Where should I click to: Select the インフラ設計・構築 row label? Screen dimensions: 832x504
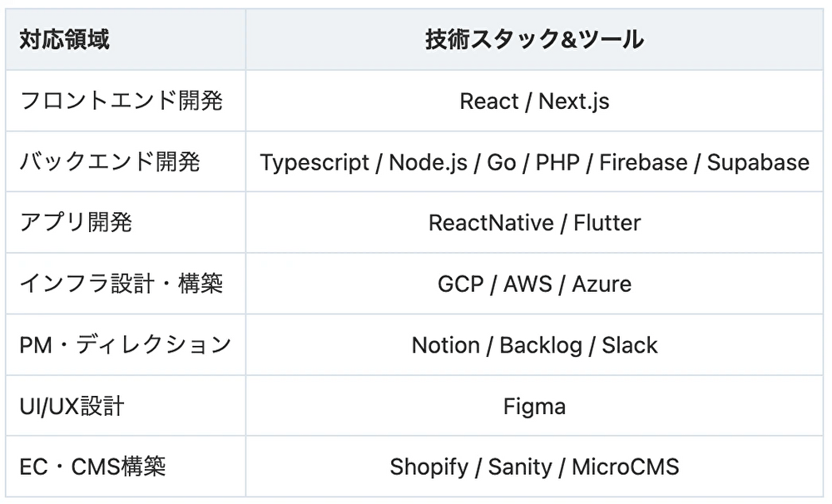pyautogui.click(x=121, y=284)
